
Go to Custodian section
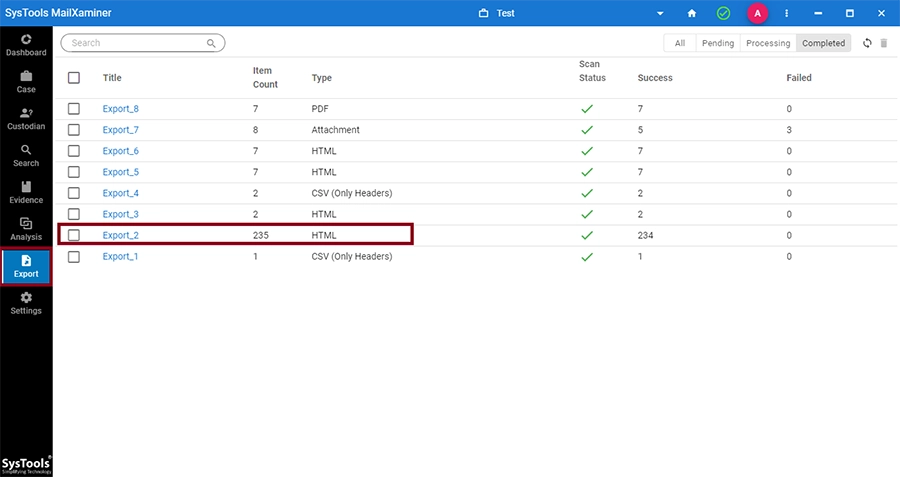pos(26,119)
